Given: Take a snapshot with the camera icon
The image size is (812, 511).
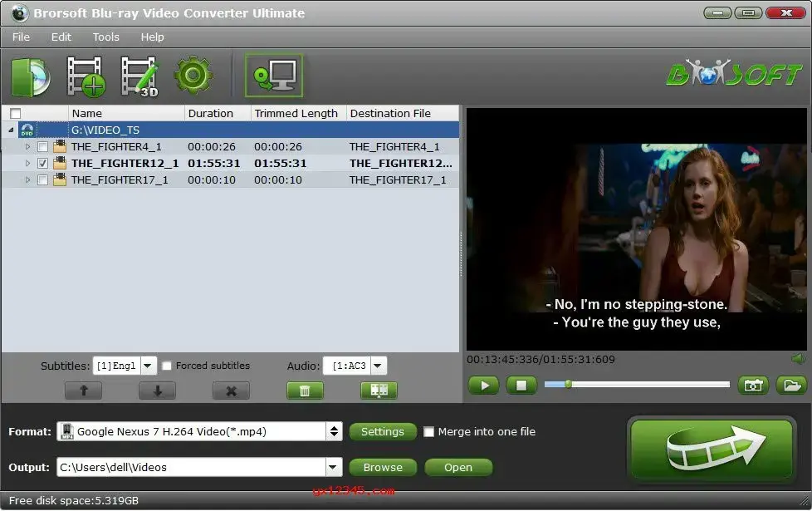Looking at the screenshot, I should click(x=753, y=385).
